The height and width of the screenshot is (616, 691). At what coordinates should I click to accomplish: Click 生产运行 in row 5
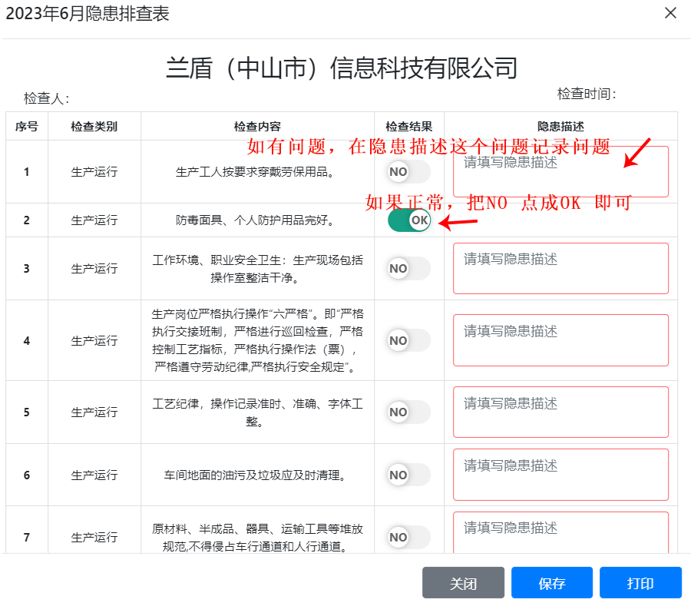[x=94, y=412]
